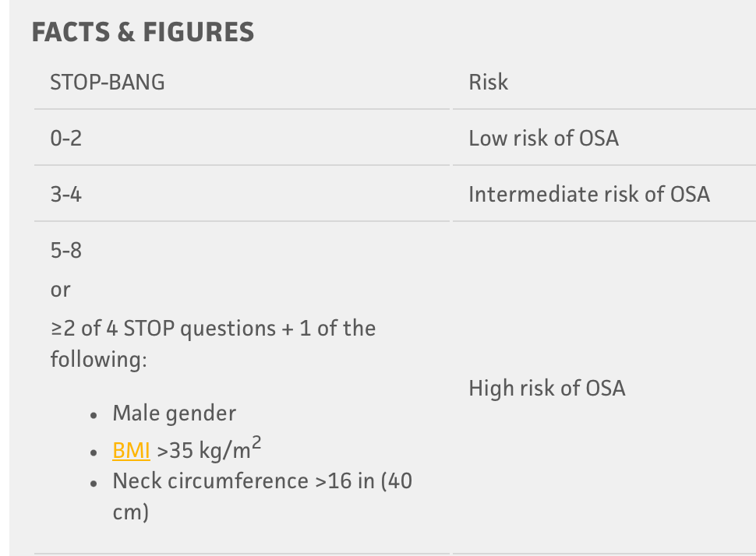756x556 pixels.
Task: Click the bullet dot before Male gender
Action: 94,415
